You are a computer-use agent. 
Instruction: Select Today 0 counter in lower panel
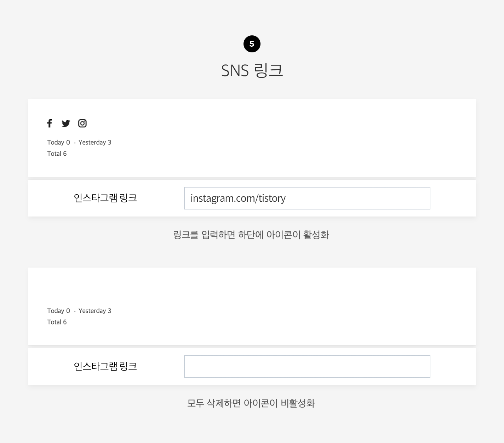(59, 311)
